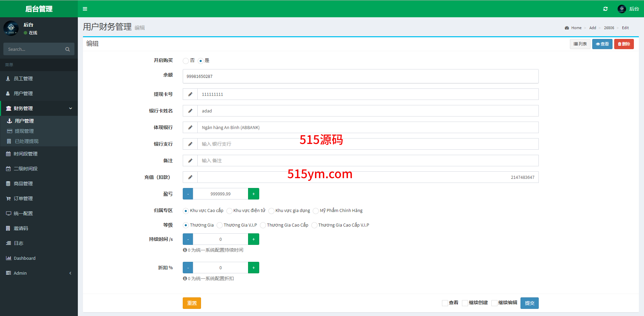This screenshot has height=316, width=644.
Task: Expand the Admin menu arrow
Action: 70,273
